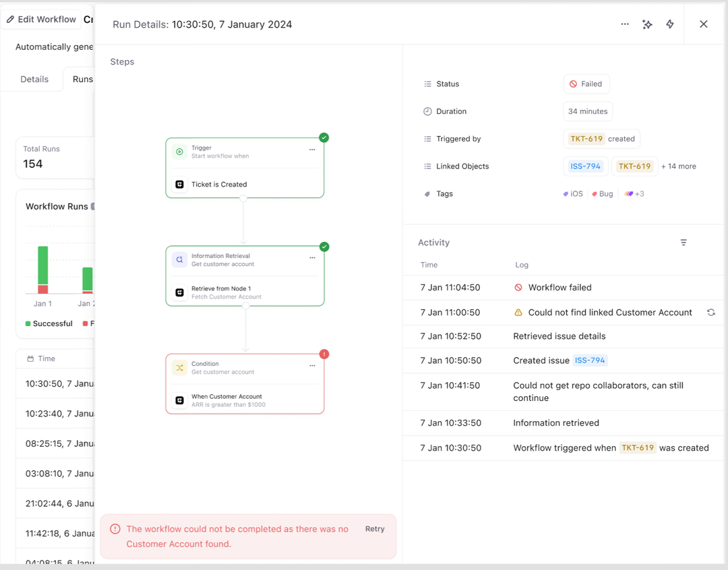Click the Bug tag
The width and height of the screenshot is (728, 570).
[603, 193]
